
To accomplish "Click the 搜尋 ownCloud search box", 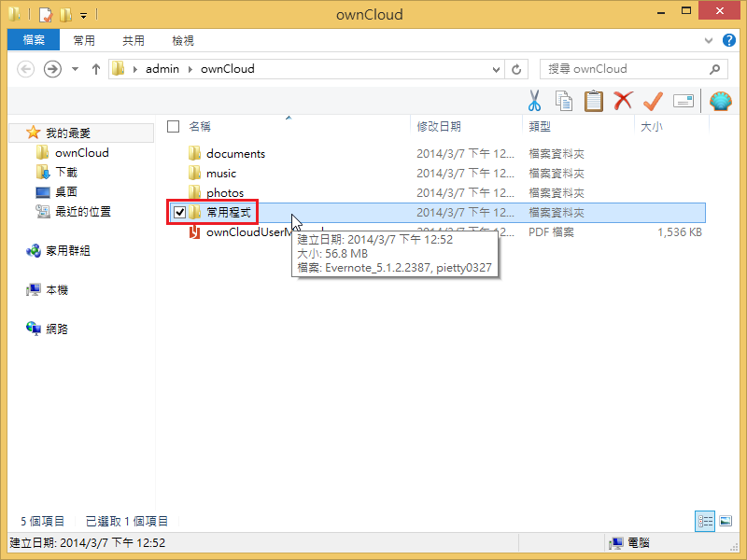I will tap(626, 69).
